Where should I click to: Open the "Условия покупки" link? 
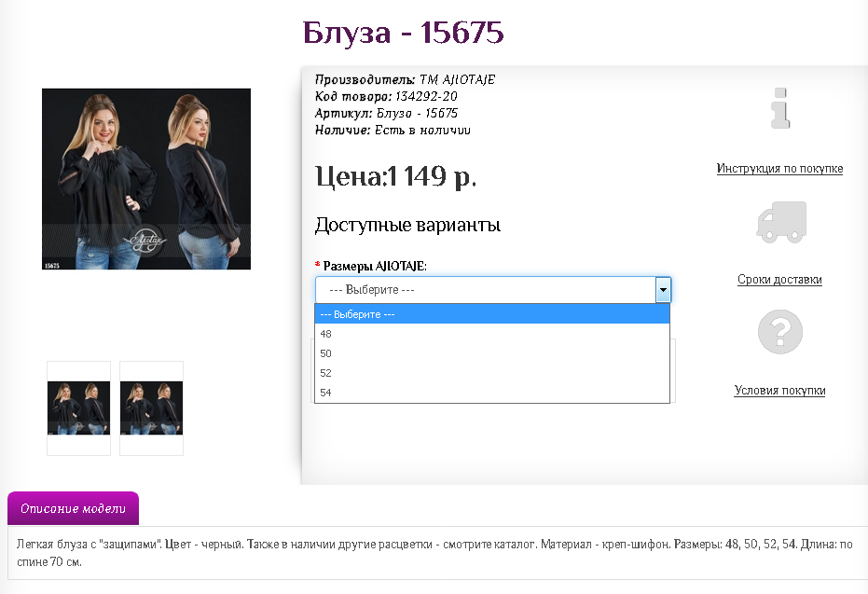pyautogui.click(x=779, y=390)
